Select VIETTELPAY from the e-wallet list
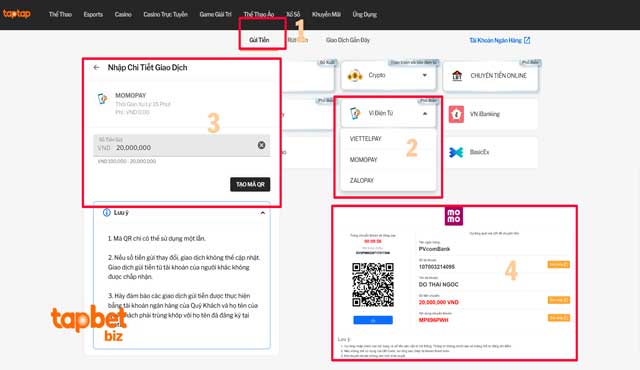640x370 pixels. tap(365, 139)
